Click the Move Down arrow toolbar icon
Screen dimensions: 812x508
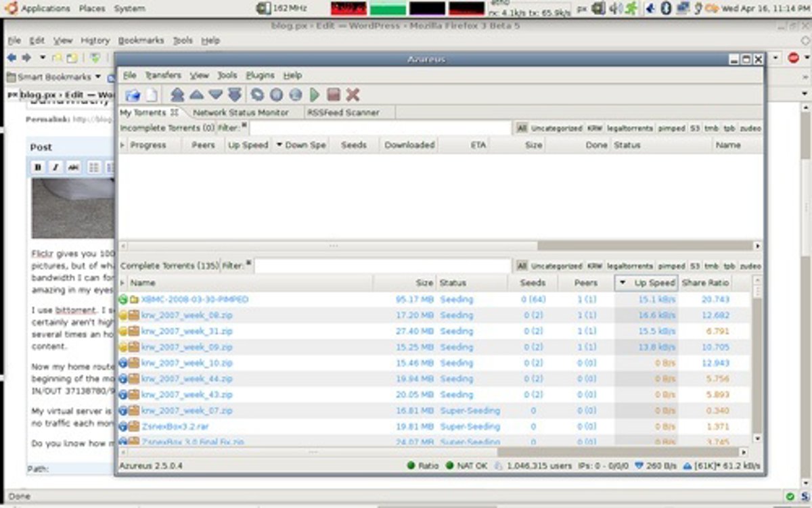click(x=215, y=95)
